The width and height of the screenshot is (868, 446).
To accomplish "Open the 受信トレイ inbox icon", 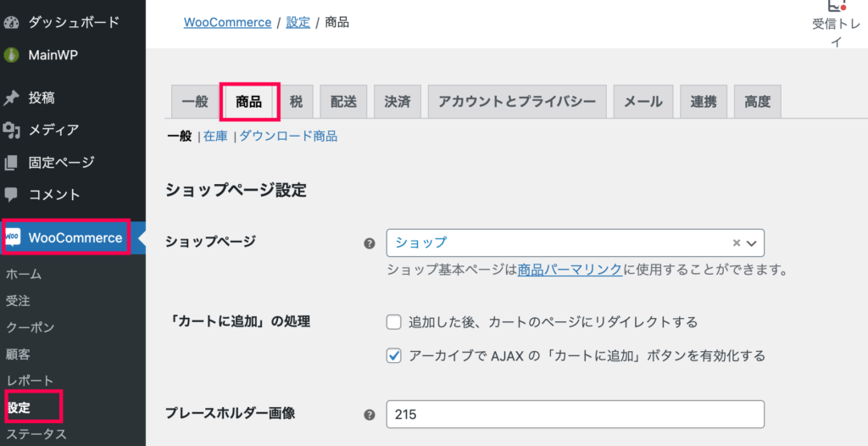I will point(835,5).
